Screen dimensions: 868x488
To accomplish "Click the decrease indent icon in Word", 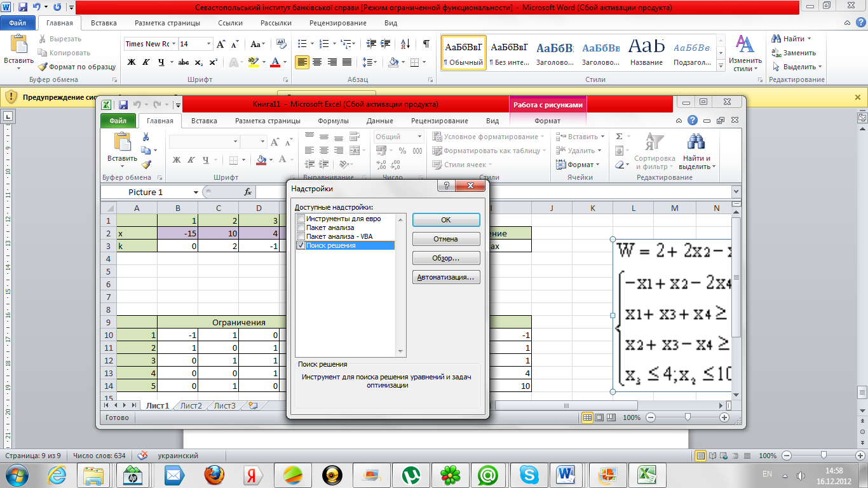I will point(369,44).
